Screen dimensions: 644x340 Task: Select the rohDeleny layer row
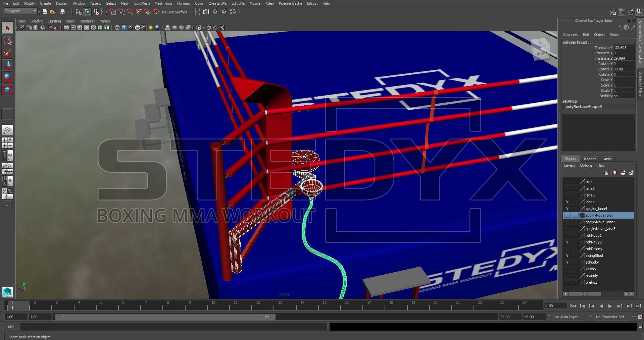point(599,249)
